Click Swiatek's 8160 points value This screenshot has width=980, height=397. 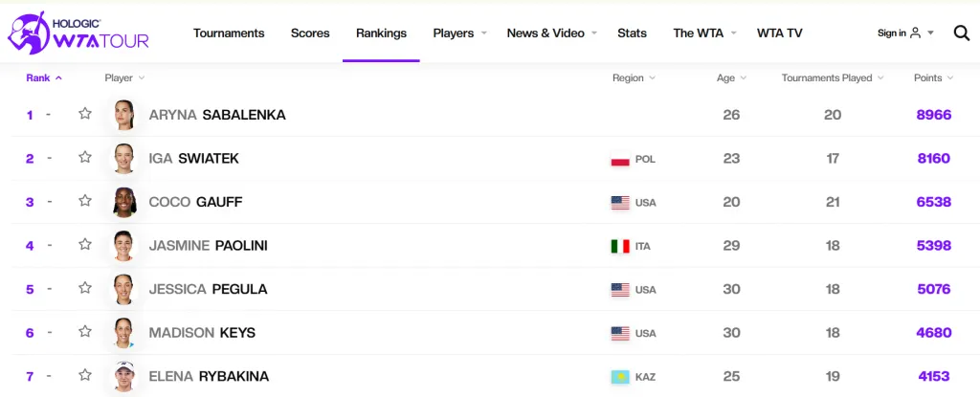coord(934,159)
